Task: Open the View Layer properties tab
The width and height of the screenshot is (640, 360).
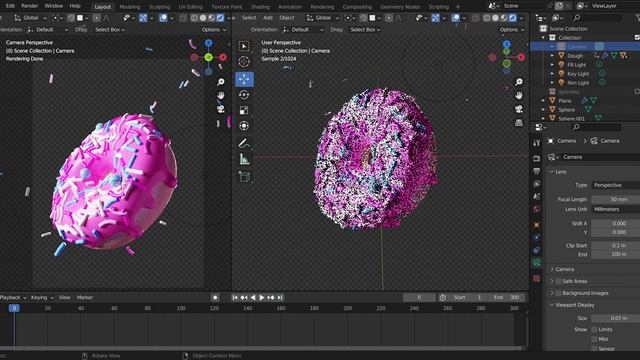Action: tap(537, 184)
